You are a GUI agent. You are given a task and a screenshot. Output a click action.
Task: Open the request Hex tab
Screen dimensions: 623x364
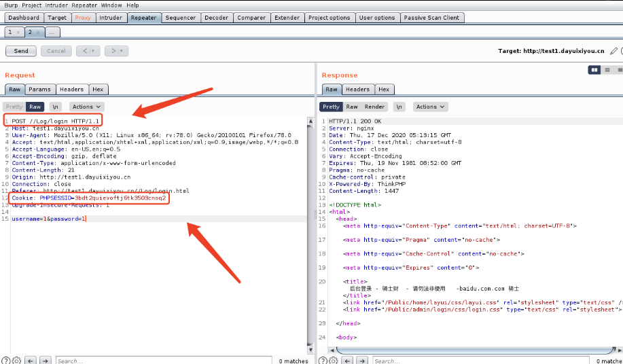98,90
